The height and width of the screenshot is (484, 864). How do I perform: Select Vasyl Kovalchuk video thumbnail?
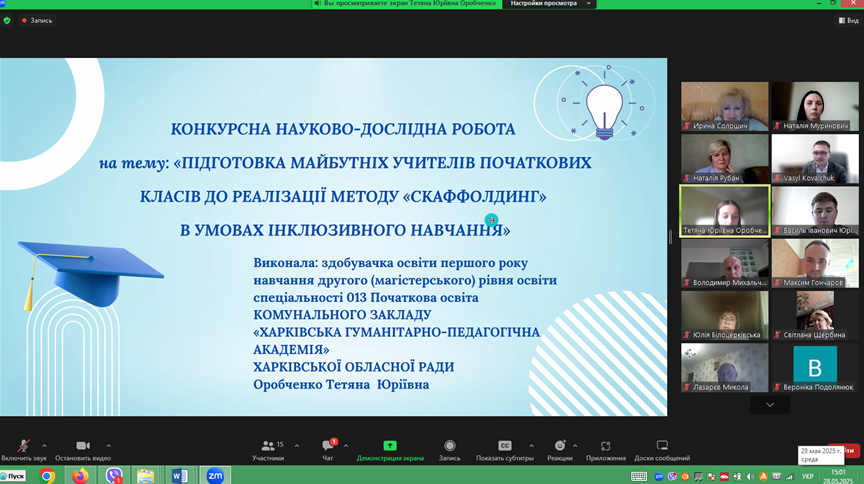coord(815,159)
